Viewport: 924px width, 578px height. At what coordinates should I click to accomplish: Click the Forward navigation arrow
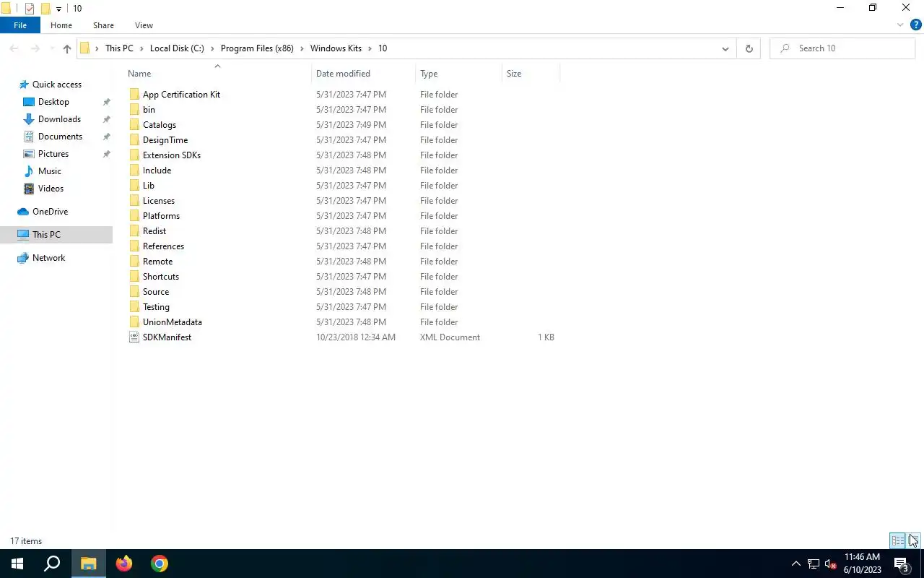coord(36,48)
